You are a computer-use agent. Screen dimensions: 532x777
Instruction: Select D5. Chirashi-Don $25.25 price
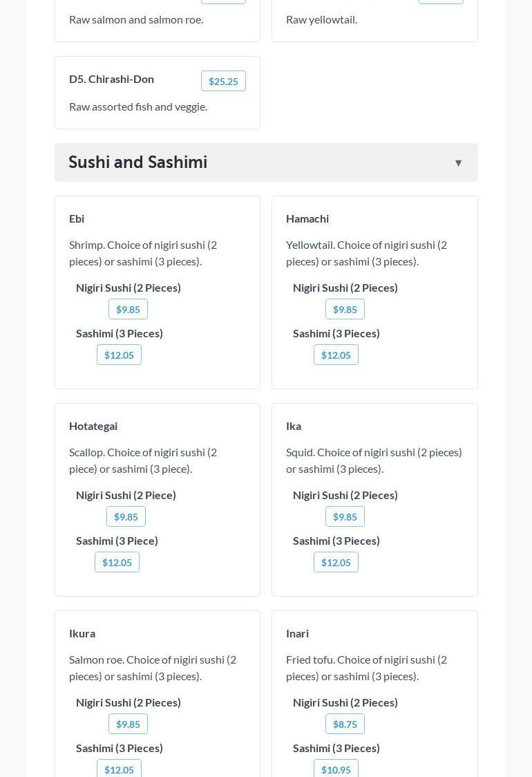click(223, 82)
